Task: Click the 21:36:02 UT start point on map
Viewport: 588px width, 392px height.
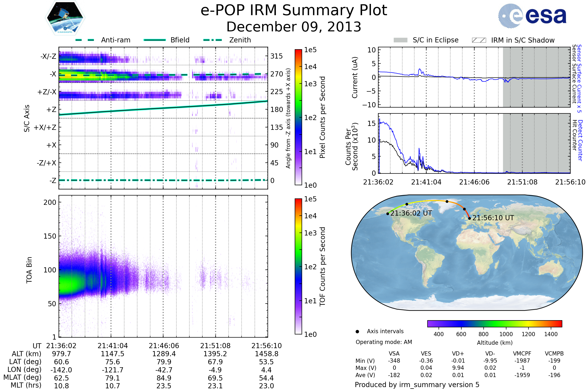Action: (388, 214)
